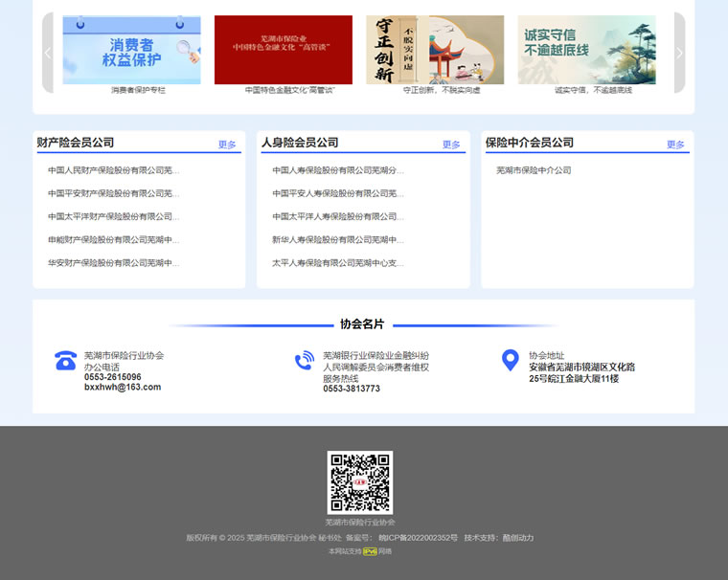Click the map pin address icon
The image size is (728, 580).
[x=511, y=361]
